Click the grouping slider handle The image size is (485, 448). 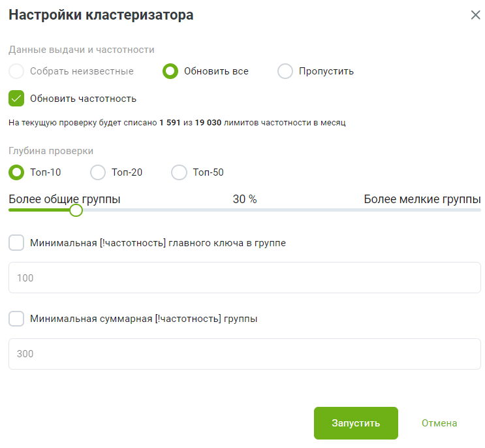(x=76, y=210)
